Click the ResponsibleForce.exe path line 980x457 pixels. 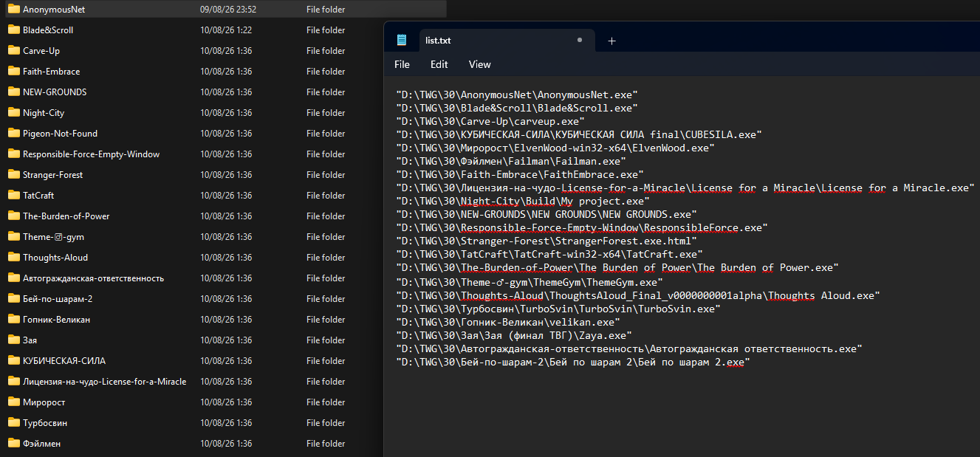[x=581, y=228]
